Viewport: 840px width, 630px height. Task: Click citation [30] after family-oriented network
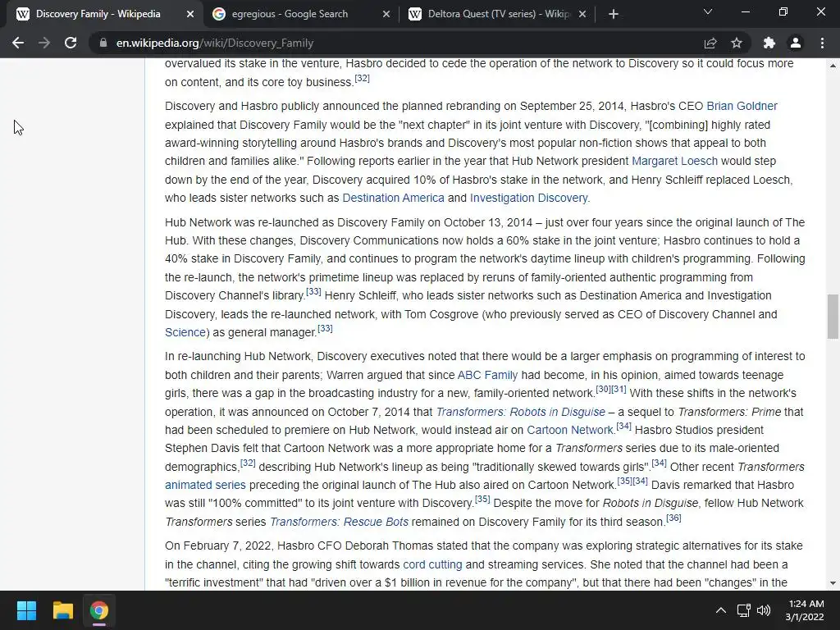coord(603,389)
